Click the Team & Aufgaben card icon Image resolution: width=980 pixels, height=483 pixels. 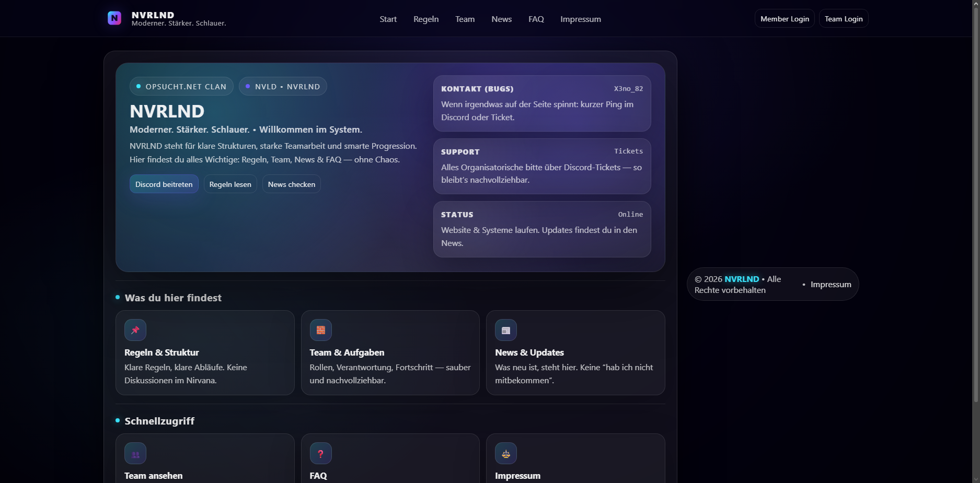(320, 330)
